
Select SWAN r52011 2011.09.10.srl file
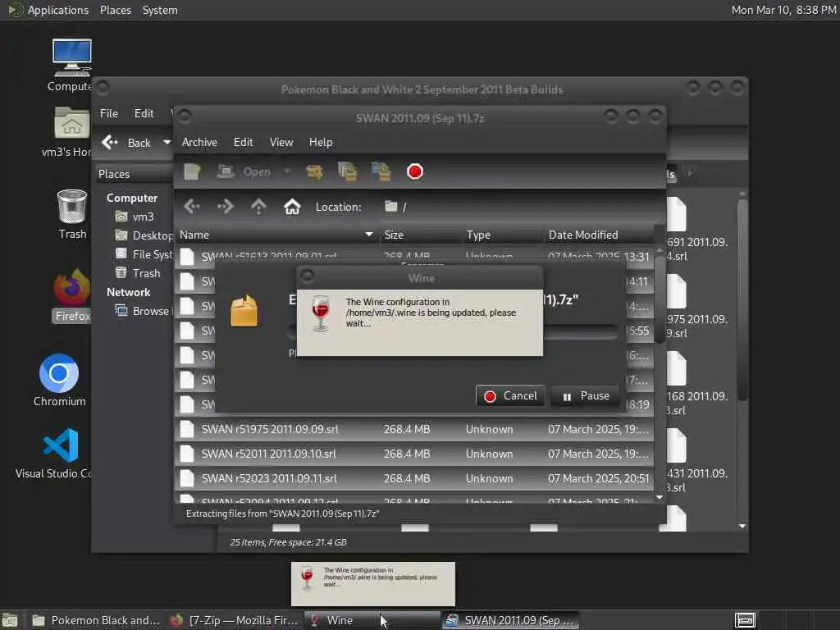tap(414, 454)
